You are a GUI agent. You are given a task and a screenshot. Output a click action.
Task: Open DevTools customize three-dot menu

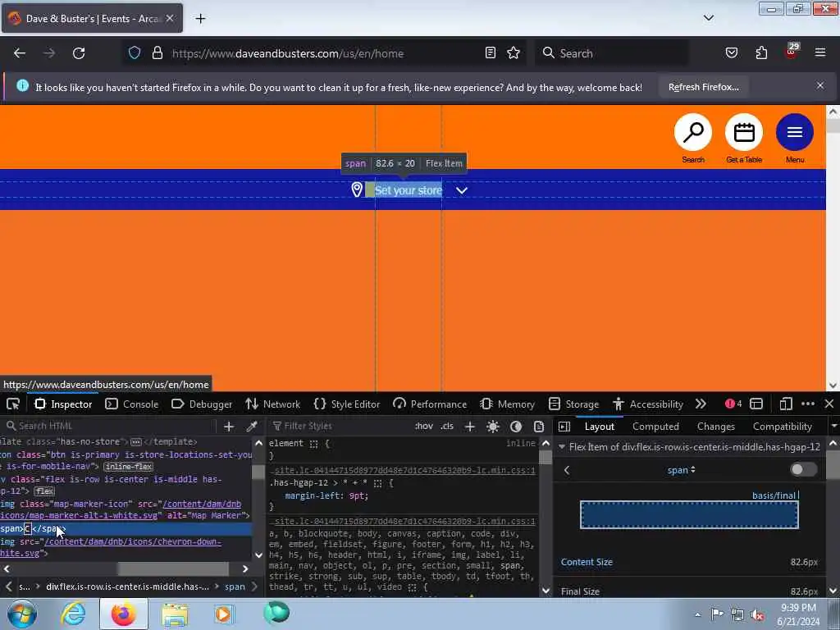808,404
